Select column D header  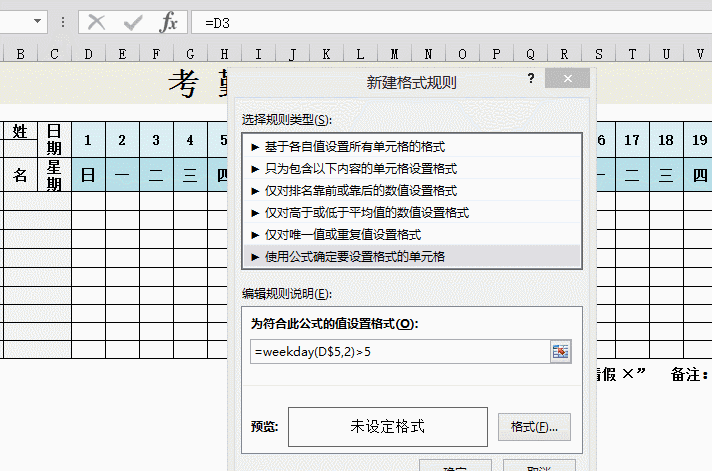pos(89,54)
